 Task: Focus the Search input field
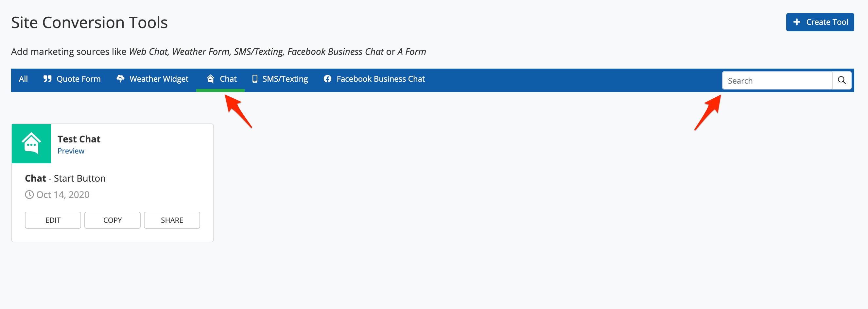(x=777, y=80)
